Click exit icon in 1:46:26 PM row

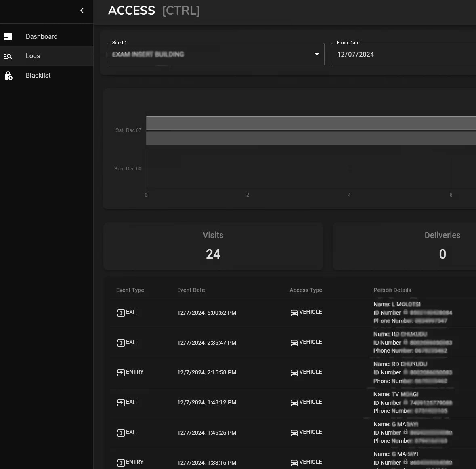tap(121, 433)
